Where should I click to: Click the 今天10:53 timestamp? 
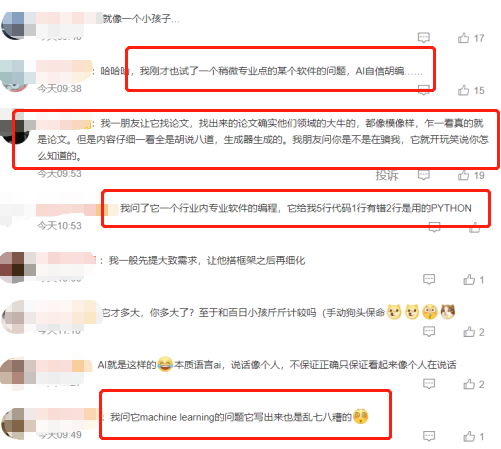tap(59, 226)
